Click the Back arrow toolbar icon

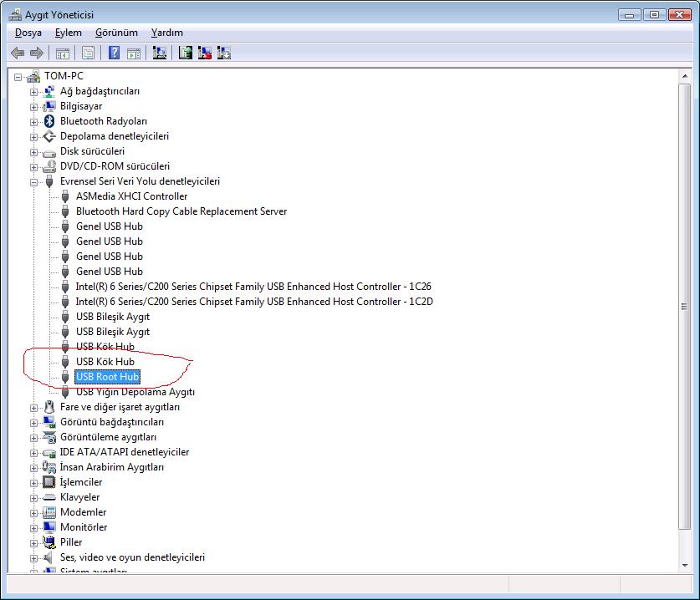click(x=17, y=53)
